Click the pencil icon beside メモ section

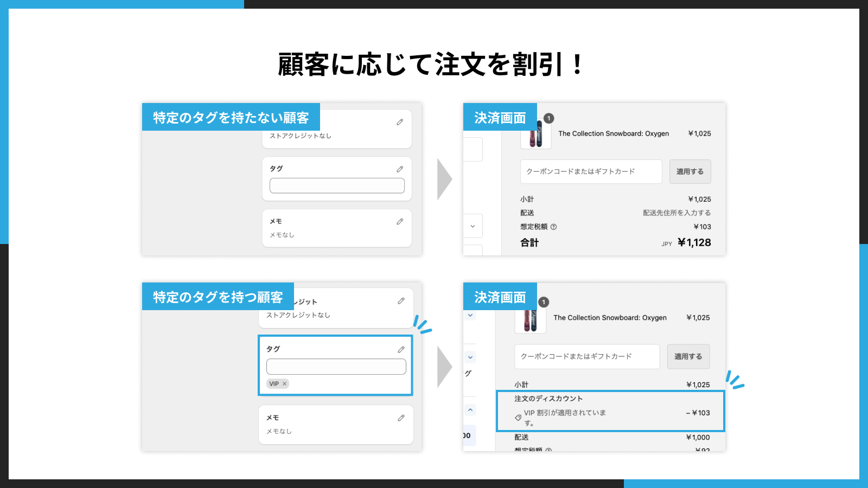pyautogui.click(x=400, y=221)
